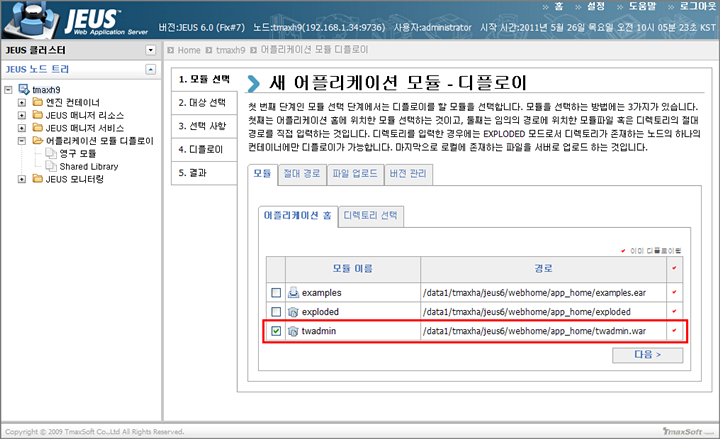The height and width of the screenshot is (439, 720).
Task: Collapse the 어플리케이션 모듈 디플로이 node
Action: click(x=22, y=141)
